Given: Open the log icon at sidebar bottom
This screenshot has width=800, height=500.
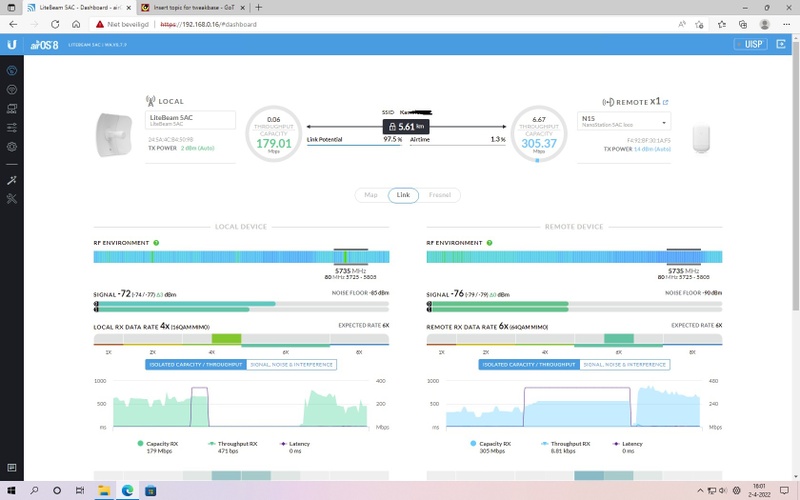Looking at the screenshot, I should tap(12, 468).
